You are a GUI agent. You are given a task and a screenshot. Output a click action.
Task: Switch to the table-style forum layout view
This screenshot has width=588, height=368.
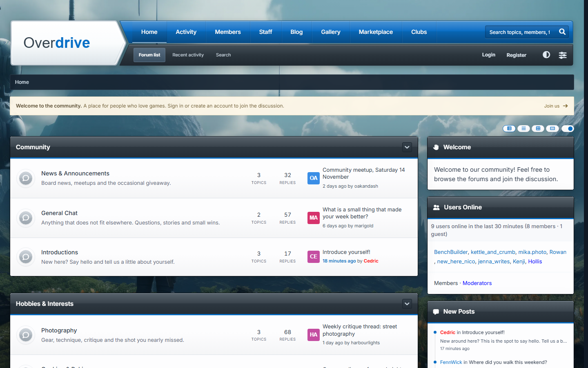(509, 128)
